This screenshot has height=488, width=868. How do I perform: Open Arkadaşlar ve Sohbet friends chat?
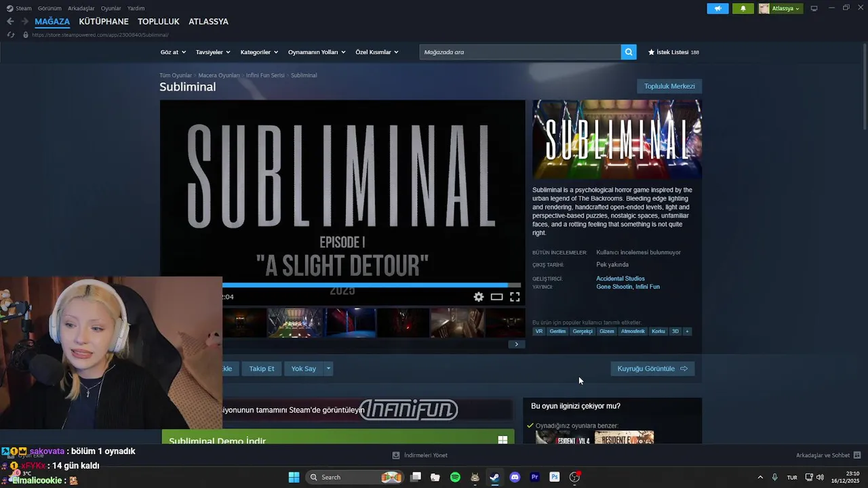[x=828, y=455]
